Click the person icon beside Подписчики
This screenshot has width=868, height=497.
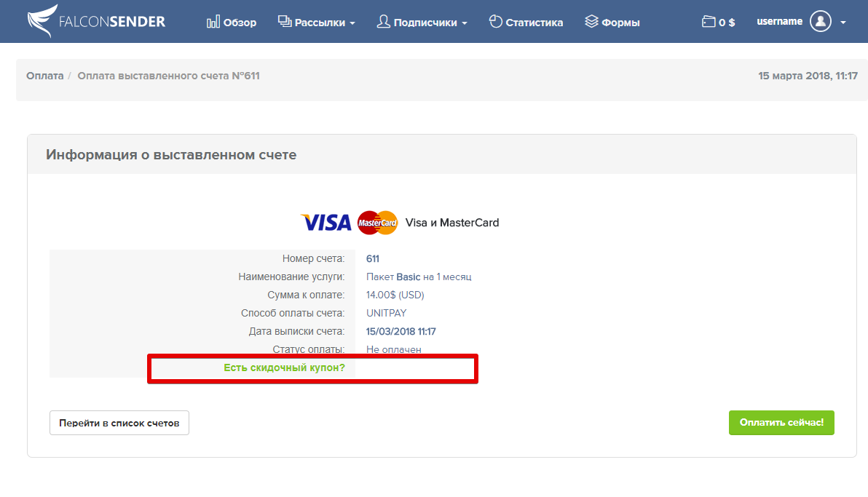coord(383,22)
